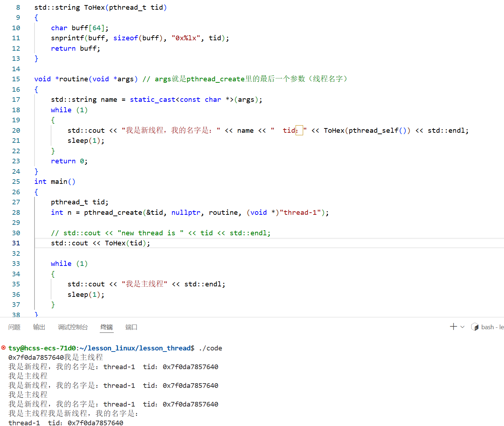The height and width of the screenshot is (426, 504).
Task: Click 'std::cout << ToHex(tid);' on line 31
Action: 100,243
